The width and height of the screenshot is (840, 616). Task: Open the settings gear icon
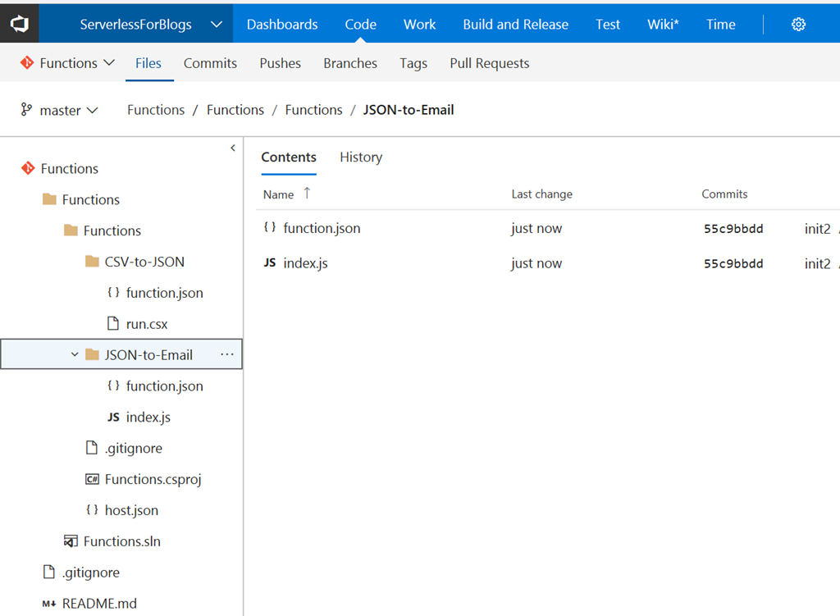(x=798, y=25)
